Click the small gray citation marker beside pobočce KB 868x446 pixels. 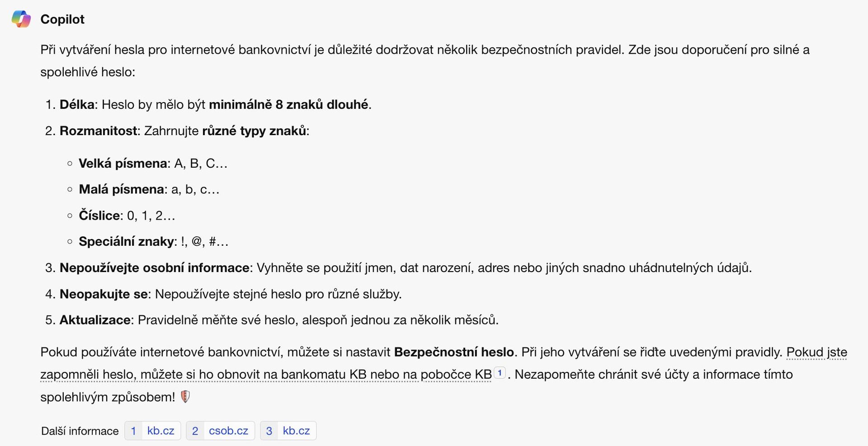click(x=500, y=372)
